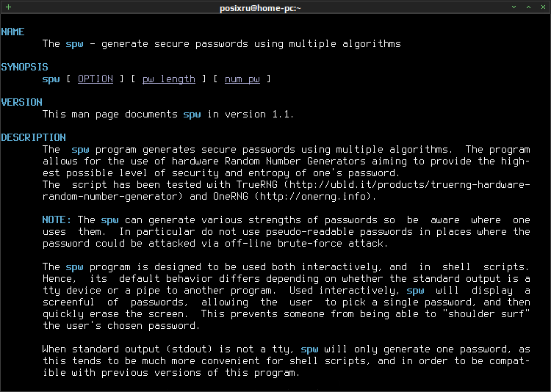Click the ubld.it TrueRNG URL text

(409, 185)
